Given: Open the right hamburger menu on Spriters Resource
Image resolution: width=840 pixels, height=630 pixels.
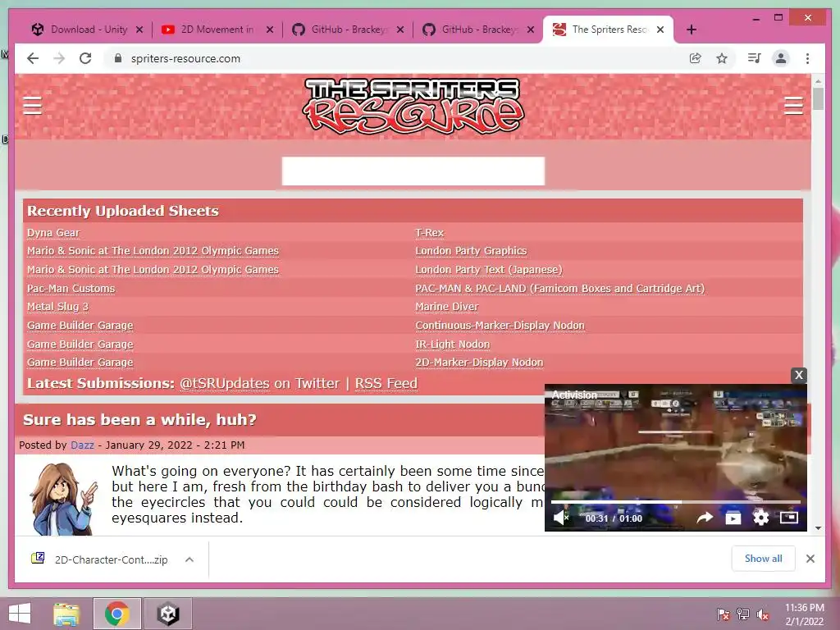Looking at the screenshot, I should pyautogui.click(x=793, y=106).
